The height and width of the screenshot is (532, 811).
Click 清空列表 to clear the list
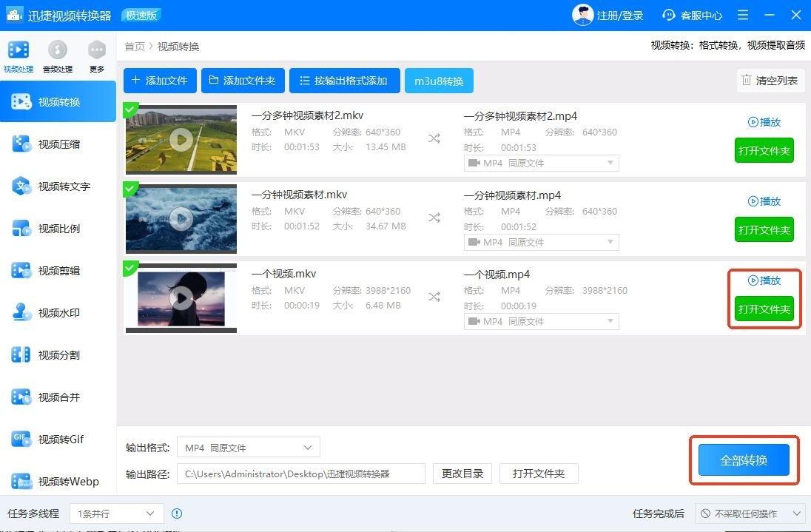[x=770, y=81]
